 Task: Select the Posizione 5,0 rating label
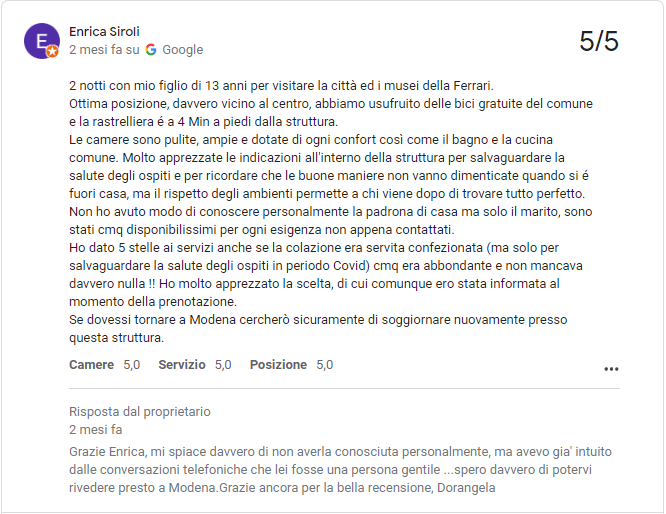click(291, 364)
